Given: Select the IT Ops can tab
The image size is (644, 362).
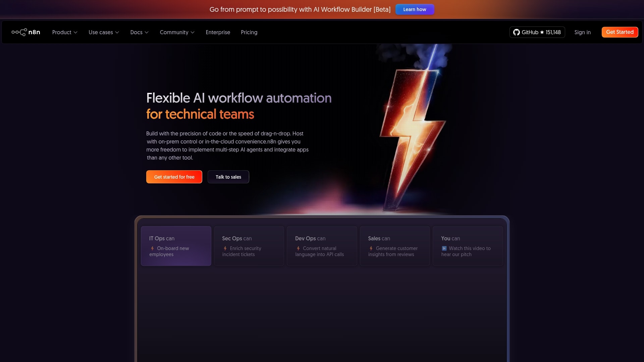Looking at the screenshot, I should click(176, 246).
